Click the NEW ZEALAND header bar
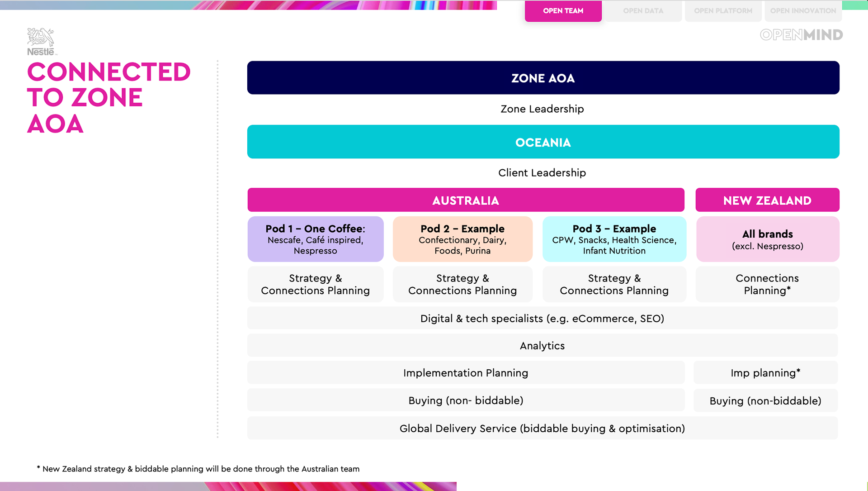The width and height of the screenshot is (868, 491). [x=767, y=200]
